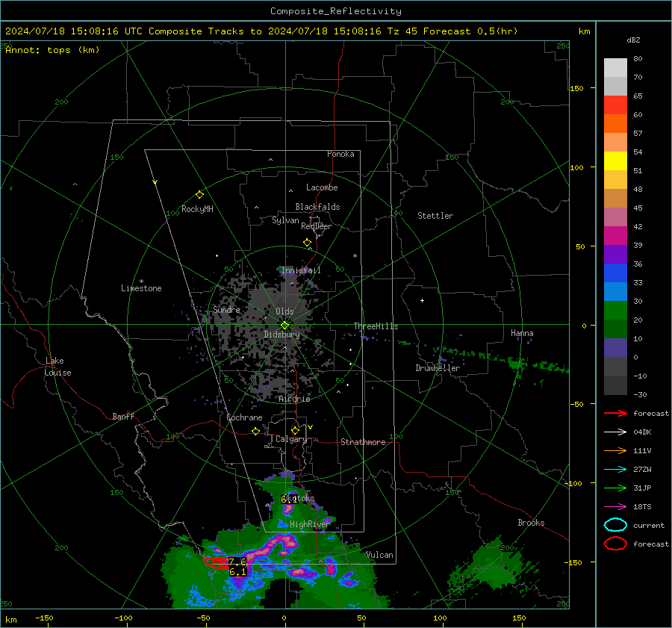The height and width of the screenshot is (628, 672).
Task: Click the Banff city label
Action: [123, 416]
